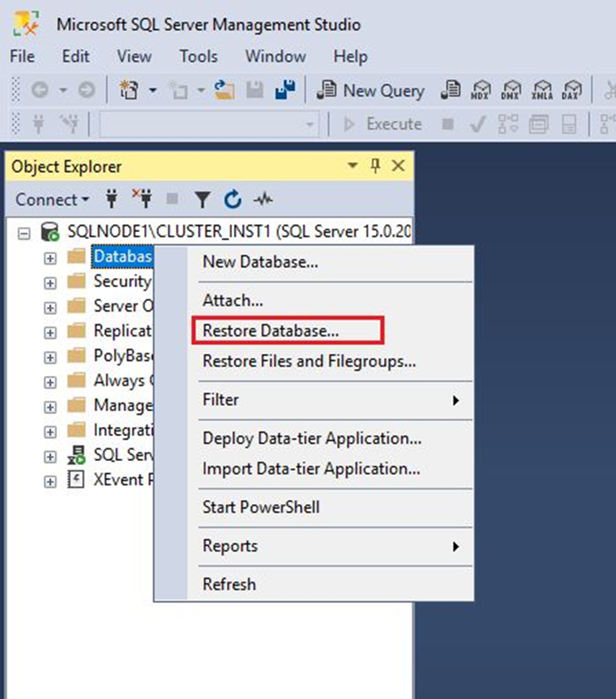Click Start PowerShell menu entry
The image size is (616, 699).
tap(261, 507)
